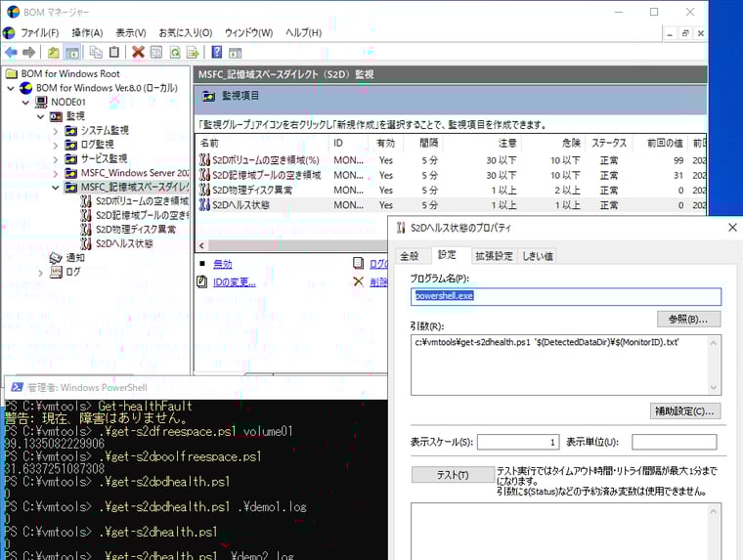
Task: Select the S2D物理ディスク異常 list row
Action: click(x=450, y=191)
